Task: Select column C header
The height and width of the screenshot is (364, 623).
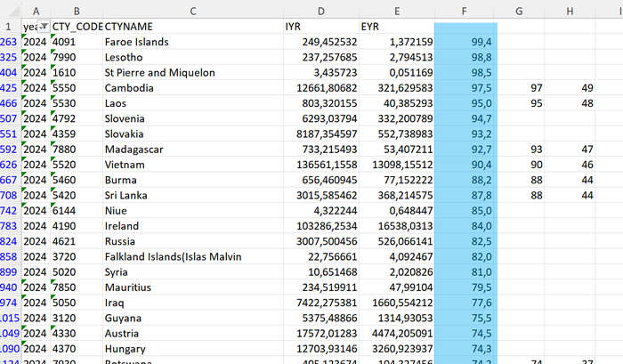Action: click(192, 10)
